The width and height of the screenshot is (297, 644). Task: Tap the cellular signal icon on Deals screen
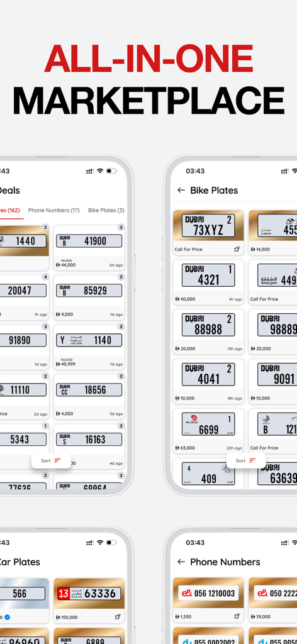(90, 171)
